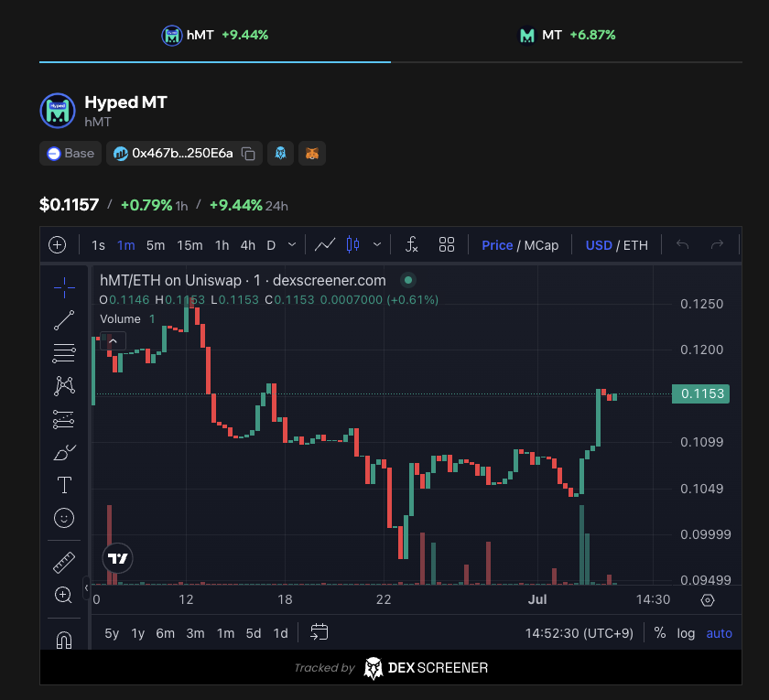This screenshot has width=769, height=700.
Task: Copy the contract address 0x467b...250E6a
Action: click(248, 154)
